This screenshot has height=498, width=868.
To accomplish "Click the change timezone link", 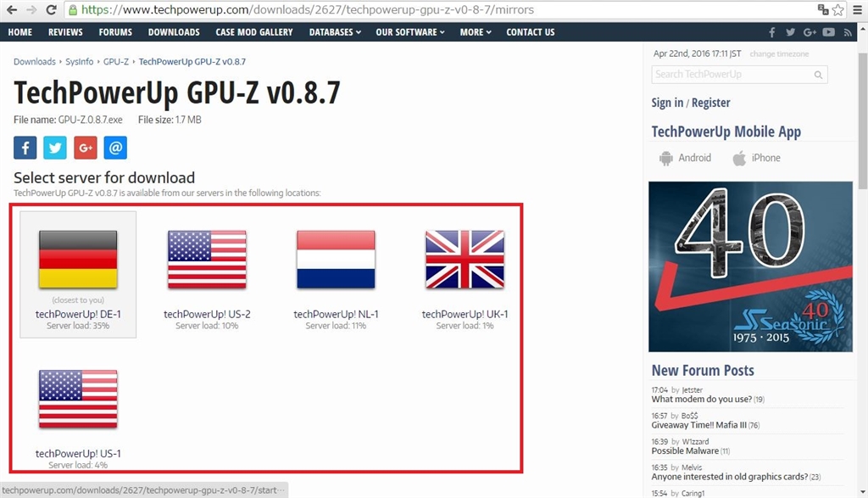I will pyautogui.click(x=779, y=54).
